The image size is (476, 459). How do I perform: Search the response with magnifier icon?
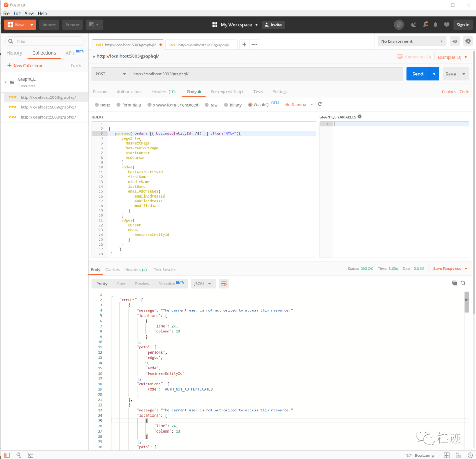(x=463, y=283)
